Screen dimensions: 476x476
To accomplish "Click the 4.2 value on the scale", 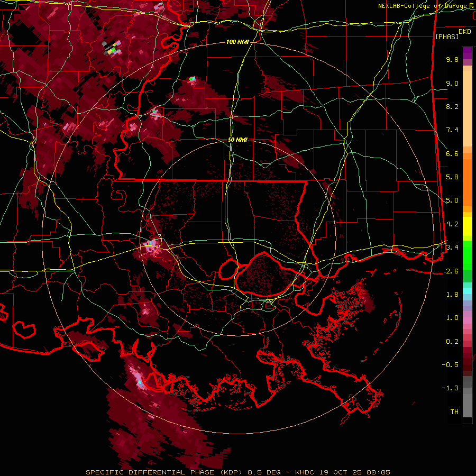I will [x=452, y=224].
